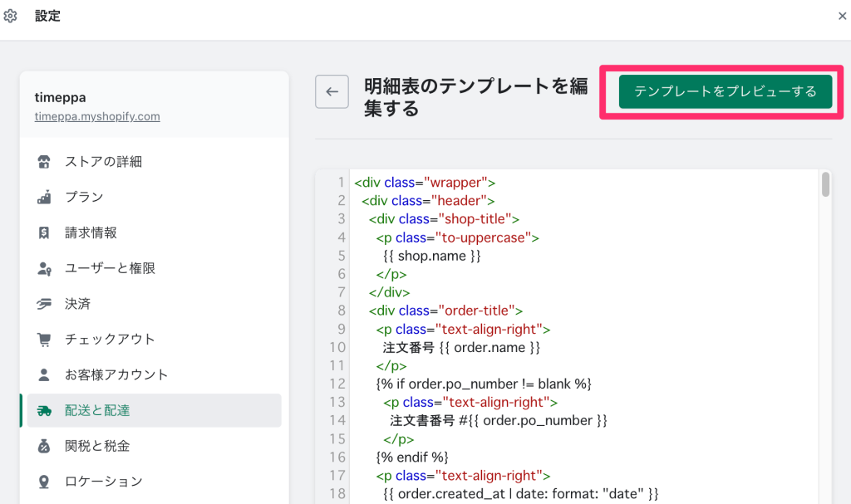Click the customer accounts person icon

click(45, 375)
